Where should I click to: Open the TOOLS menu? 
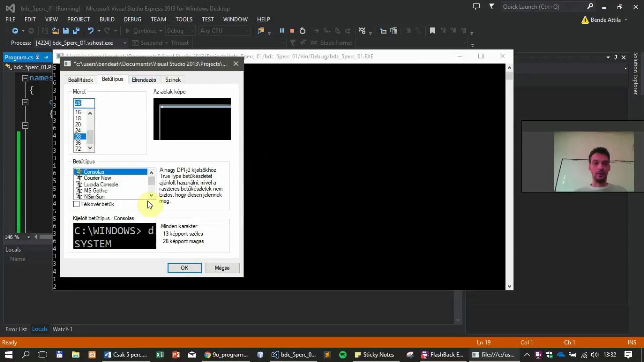point(184,19)
